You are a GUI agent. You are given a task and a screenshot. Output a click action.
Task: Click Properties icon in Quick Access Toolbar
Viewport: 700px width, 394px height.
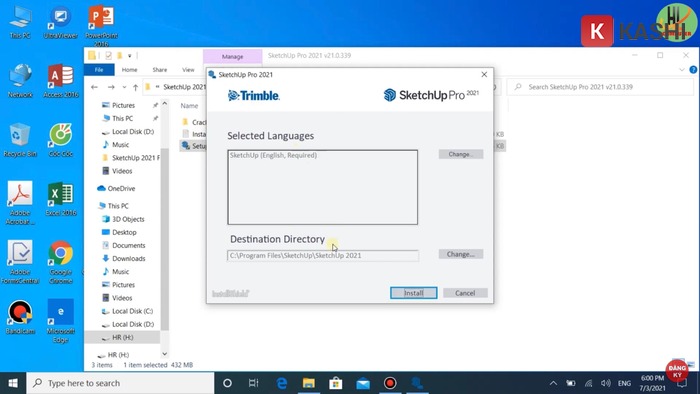click(x=108, y=56)
